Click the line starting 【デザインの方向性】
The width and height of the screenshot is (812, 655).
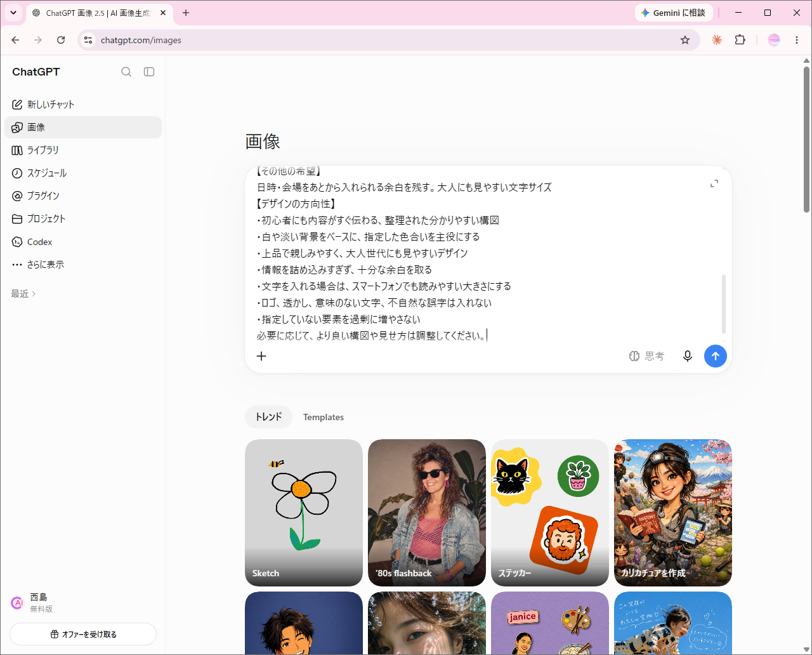click(296, 204)
